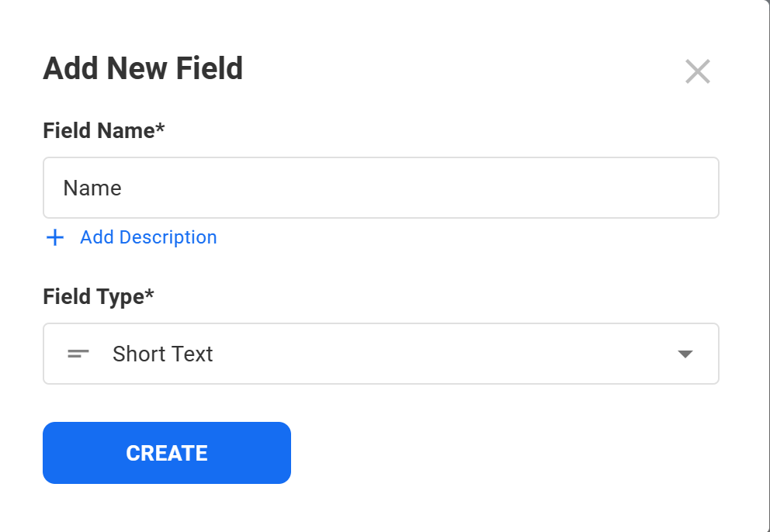Click the text type icon in Field Type
770x532 pixels.
[78, 354]
